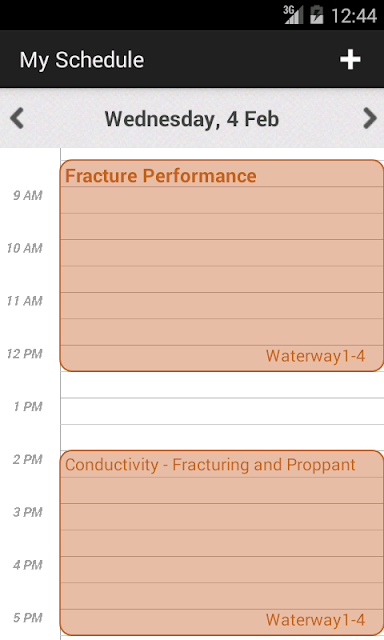Tap the battery charging icon
384x640 pixels.
pos(317,15)
